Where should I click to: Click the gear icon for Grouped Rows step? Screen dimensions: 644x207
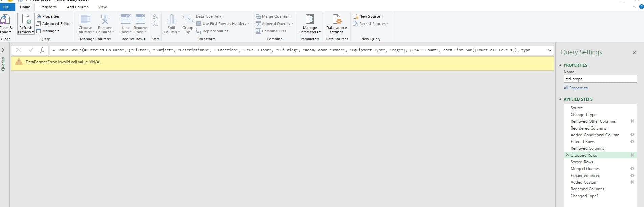[632, 155]
